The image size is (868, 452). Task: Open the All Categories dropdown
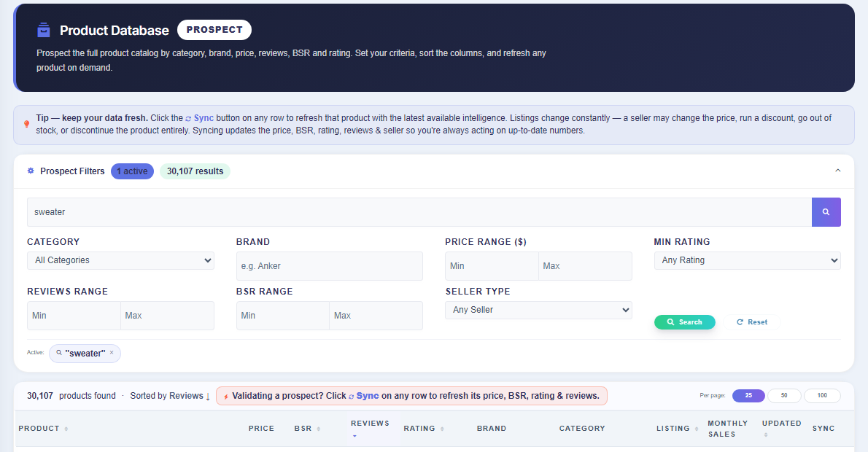pyautogui.click(x=120, y=260)
